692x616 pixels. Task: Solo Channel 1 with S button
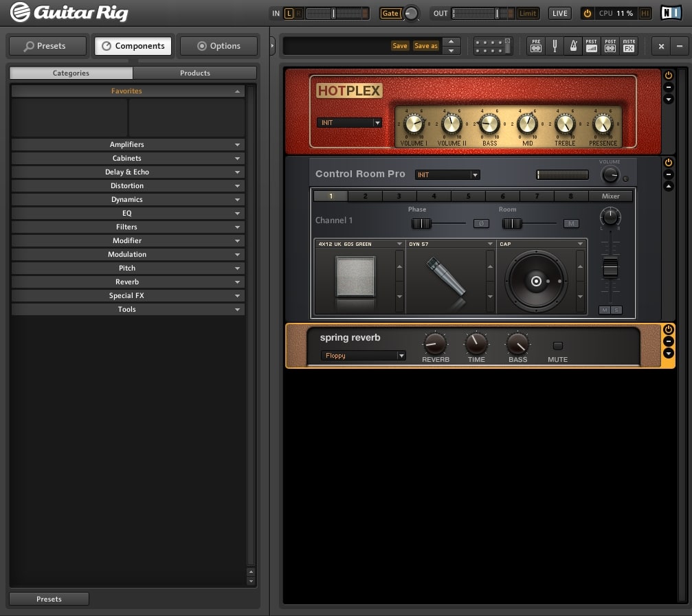[x=616, y=310]
